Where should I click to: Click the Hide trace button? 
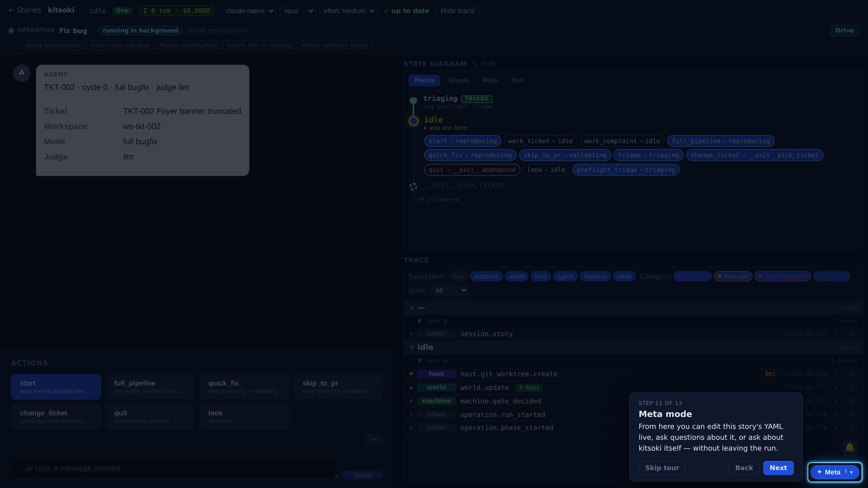pos(457,11)
